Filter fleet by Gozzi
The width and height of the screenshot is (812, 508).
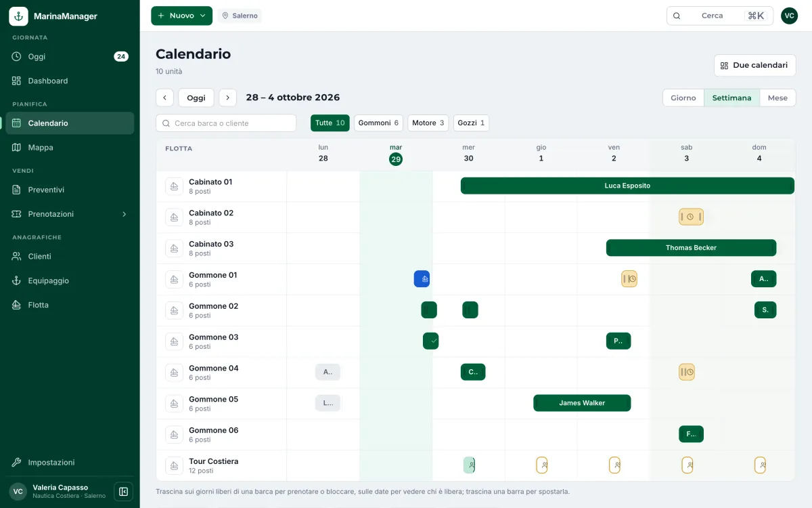click(471, 123)
